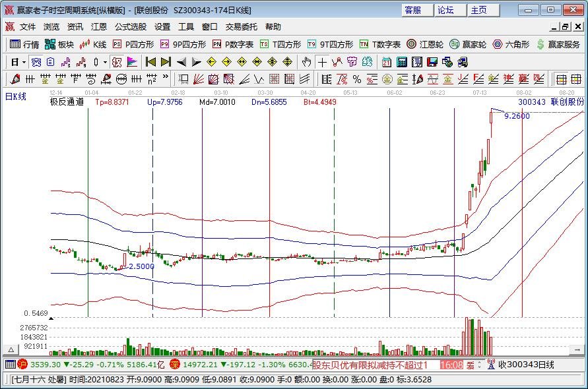This screenshot has width=588, height=389.
Task: Click the save floppy disk icon
Action: click(x=432, y=62)
